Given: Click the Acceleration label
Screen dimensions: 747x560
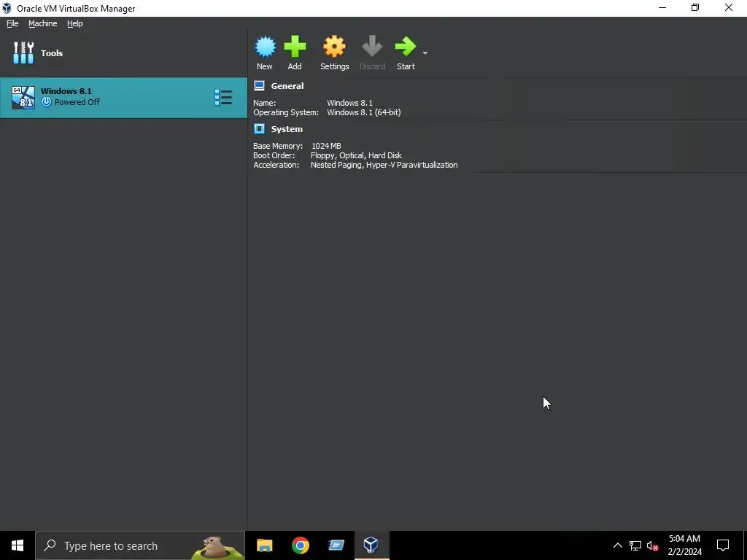Looking at the screenshot, I should (276, 165).
